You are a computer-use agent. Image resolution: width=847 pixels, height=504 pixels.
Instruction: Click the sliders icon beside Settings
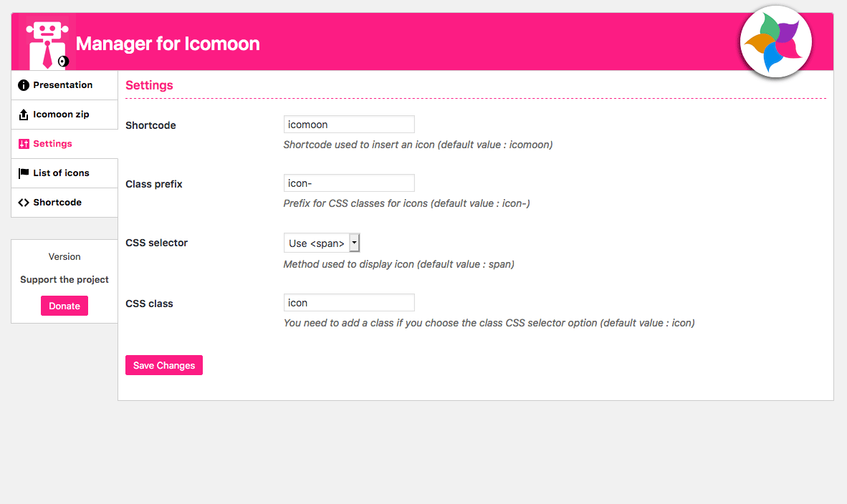coord(24,144)
